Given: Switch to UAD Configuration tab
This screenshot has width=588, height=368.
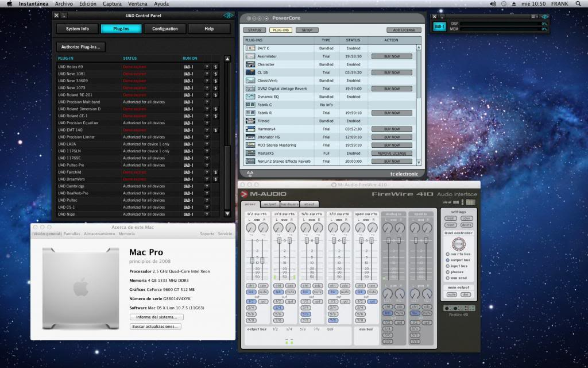Looking at the screenshot, I should (x=165, y=29).
